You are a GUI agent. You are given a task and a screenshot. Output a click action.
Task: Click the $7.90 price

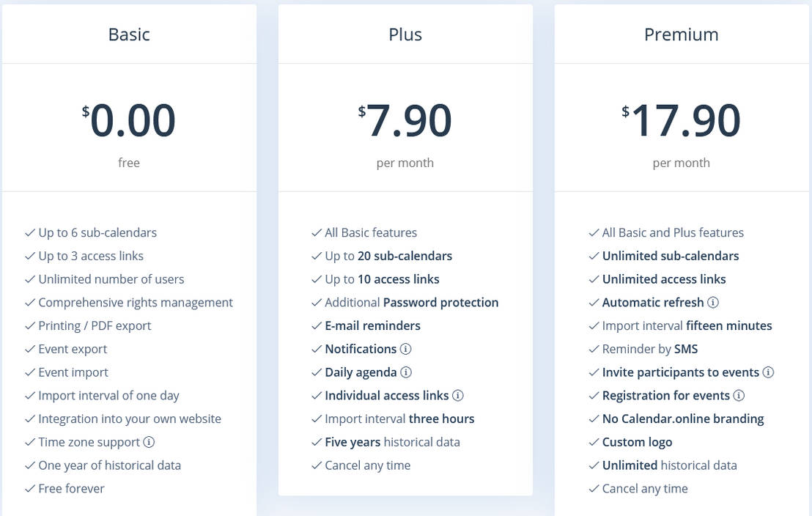click(405, 120)
